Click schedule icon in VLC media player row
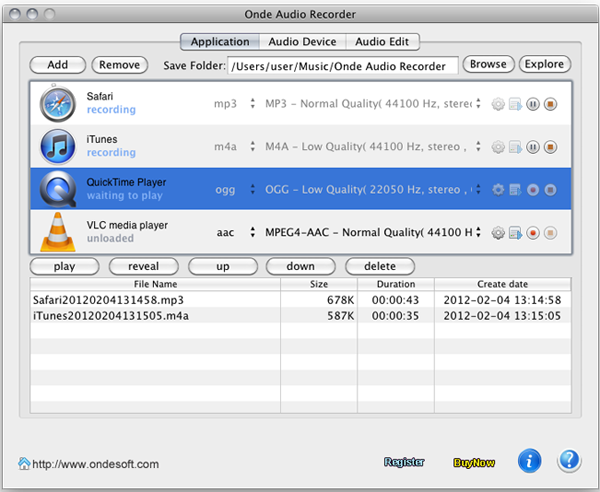This screenshot has width=600, height=492. 515,233
